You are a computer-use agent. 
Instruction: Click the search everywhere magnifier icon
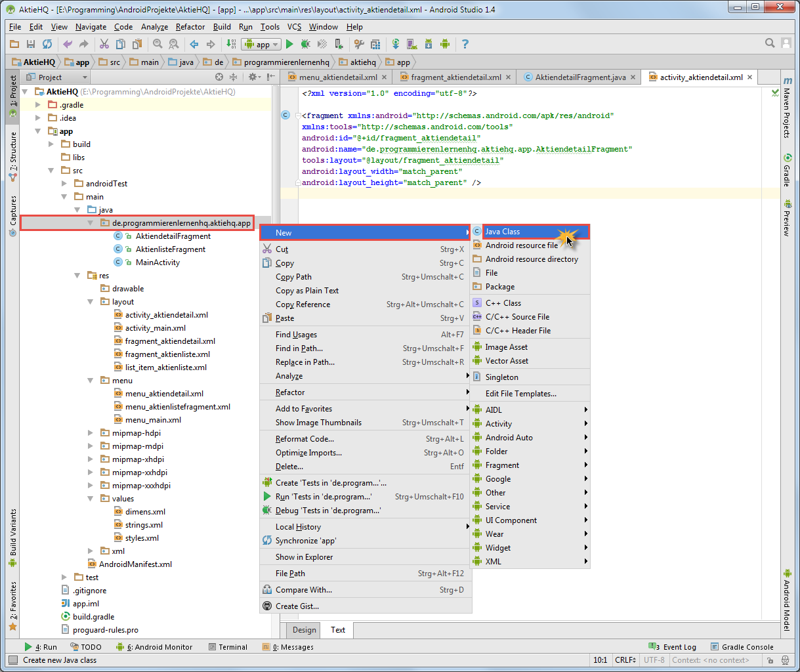[x=770, y=43]
